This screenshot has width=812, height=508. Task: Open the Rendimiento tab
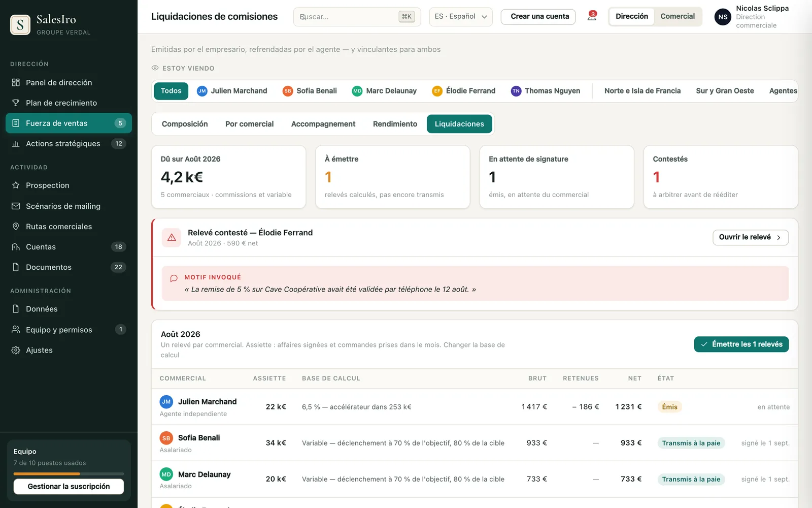pos(395,124)
